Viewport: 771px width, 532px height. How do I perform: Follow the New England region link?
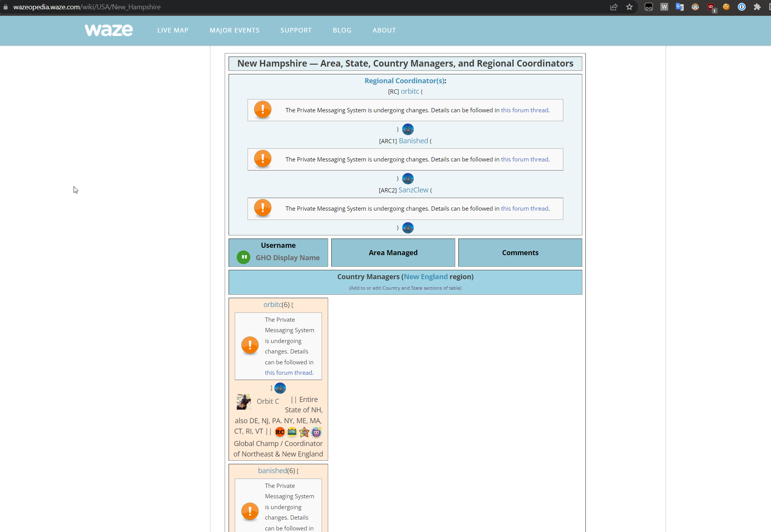[425, 276]
